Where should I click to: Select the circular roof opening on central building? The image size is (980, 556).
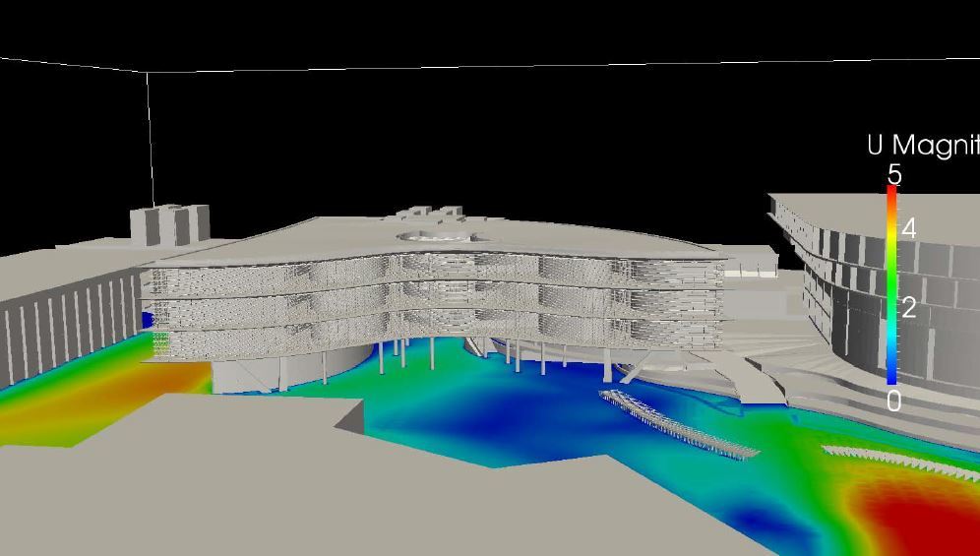(x=433, y=236)
